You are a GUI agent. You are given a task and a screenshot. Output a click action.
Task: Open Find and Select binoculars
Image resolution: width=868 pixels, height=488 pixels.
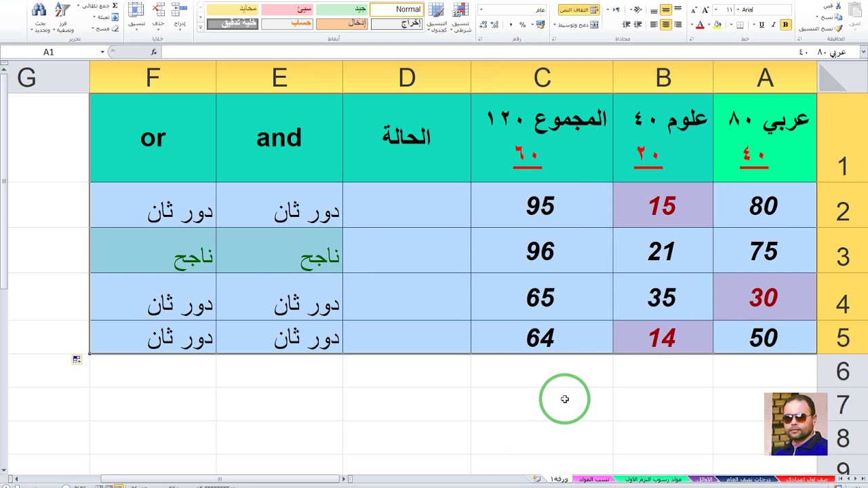pyautogui.click(x=39, y=18)
